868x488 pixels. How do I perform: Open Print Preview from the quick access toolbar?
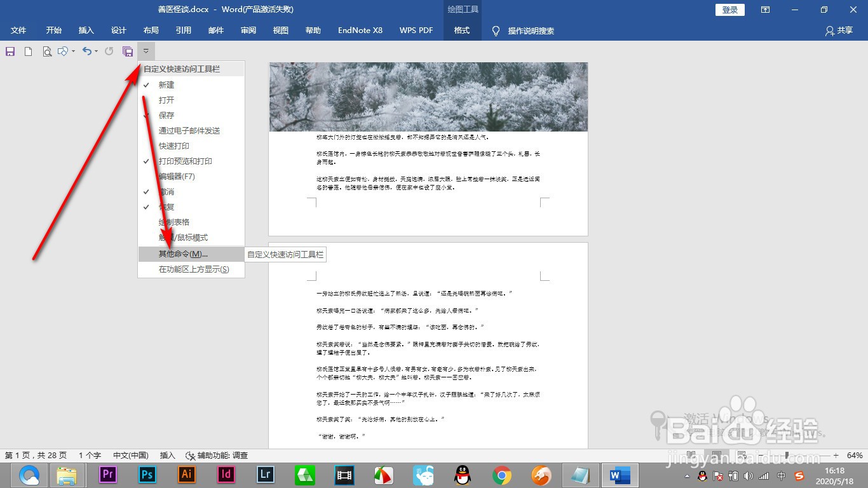[x=47, y=51]
